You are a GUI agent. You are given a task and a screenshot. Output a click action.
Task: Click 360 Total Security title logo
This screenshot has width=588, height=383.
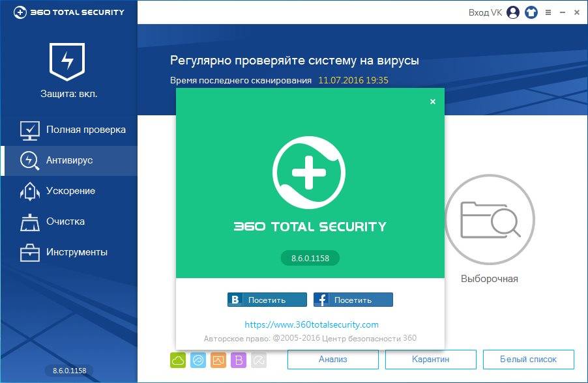pos(68,12)
